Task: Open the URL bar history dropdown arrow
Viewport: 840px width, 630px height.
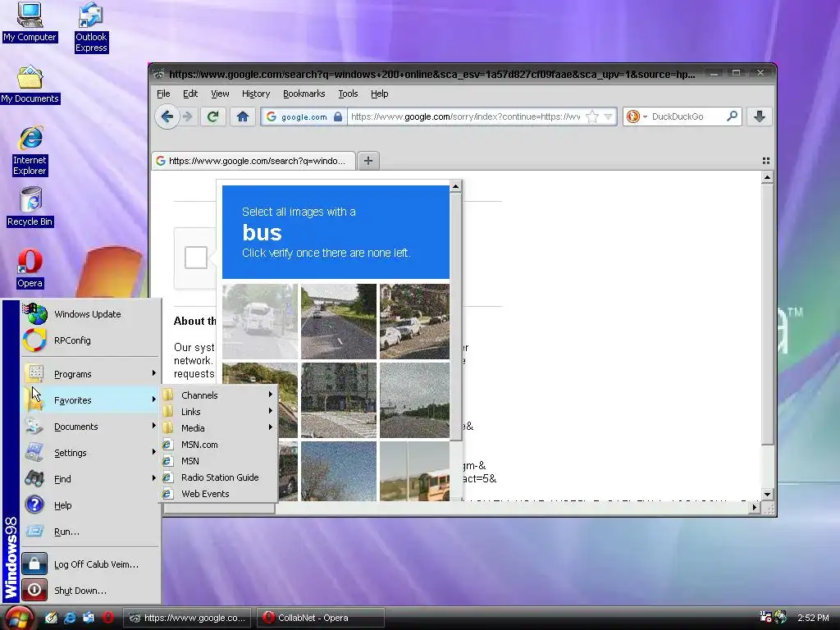Action: pyautogui.click(x=608, y=116)
